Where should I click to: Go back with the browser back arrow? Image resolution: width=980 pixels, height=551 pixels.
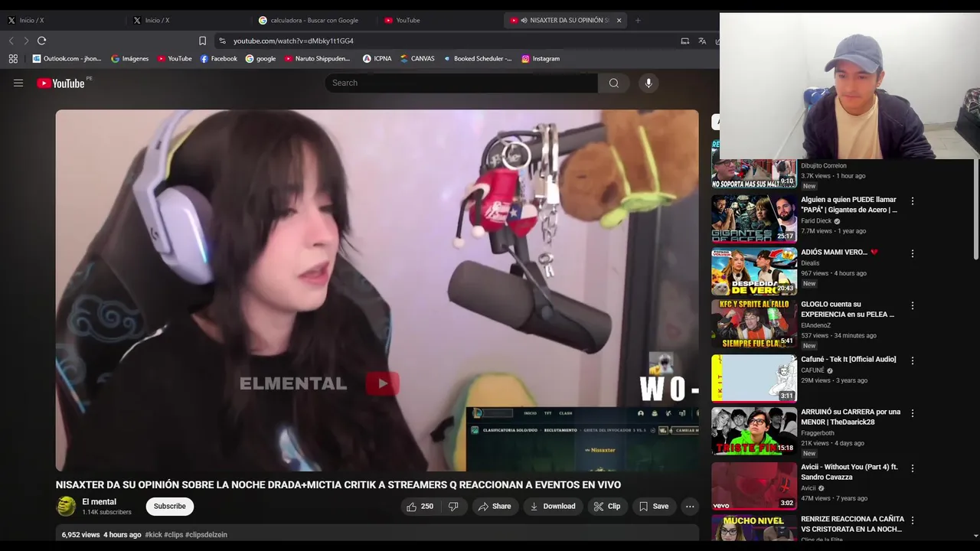point(11,41)
